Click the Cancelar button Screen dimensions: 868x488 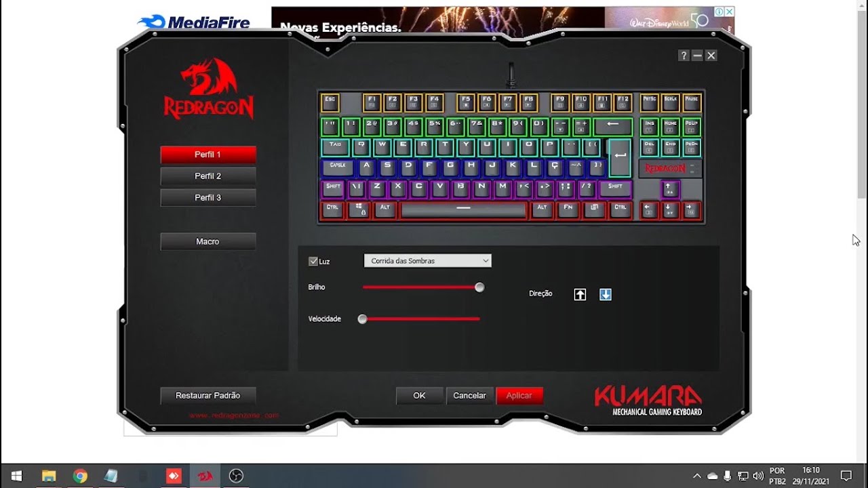469,396
